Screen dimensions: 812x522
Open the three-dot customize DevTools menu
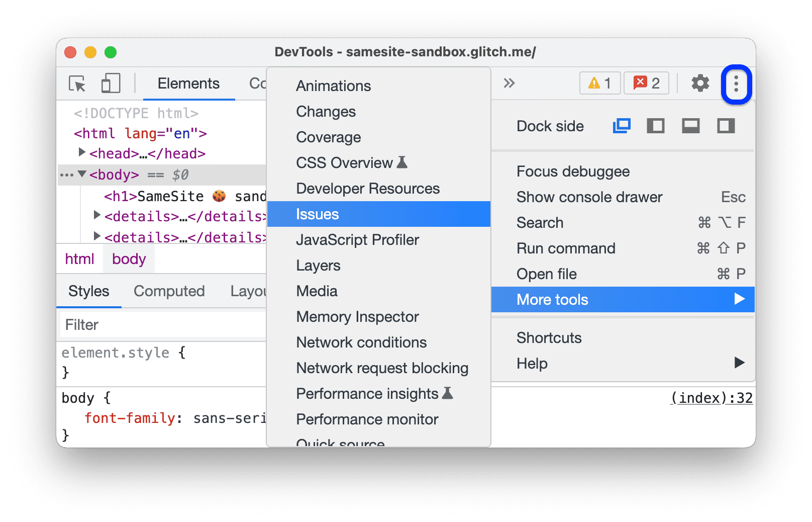click(x=736, y=84)
